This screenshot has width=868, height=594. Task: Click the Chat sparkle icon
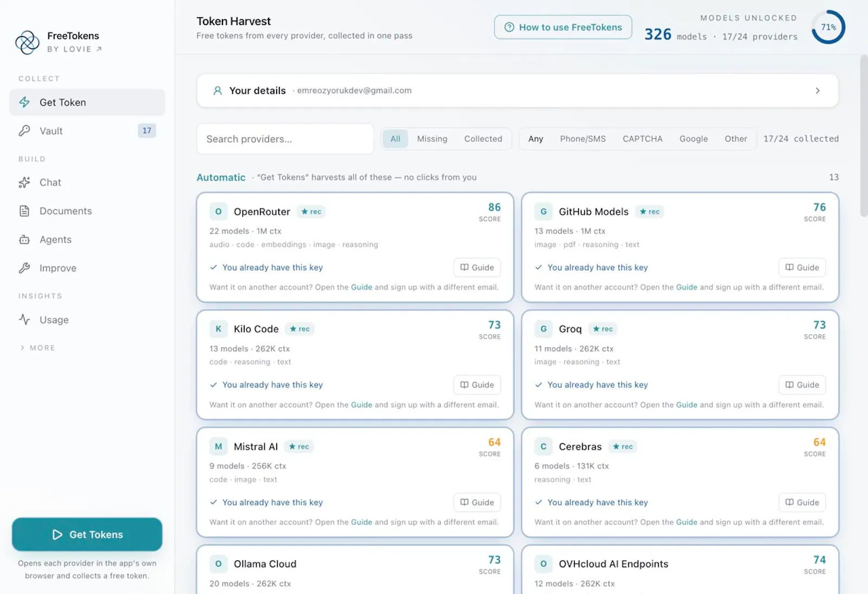tap(24, 182)
